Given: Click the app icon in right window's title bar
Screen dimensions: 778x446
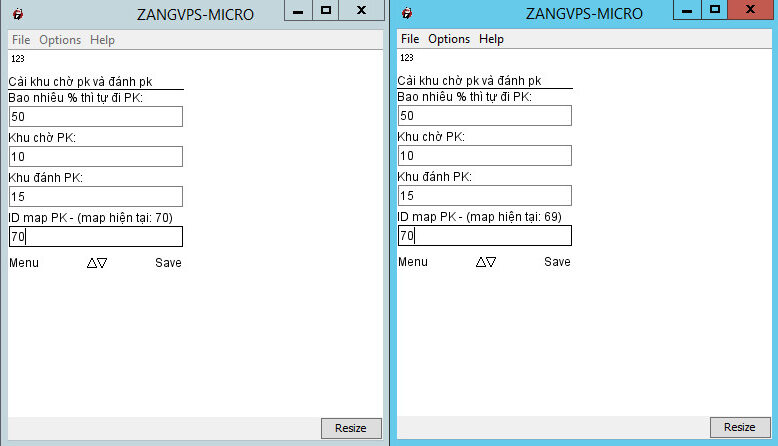Looking at the screenshot, I should [x=407, y=14].
